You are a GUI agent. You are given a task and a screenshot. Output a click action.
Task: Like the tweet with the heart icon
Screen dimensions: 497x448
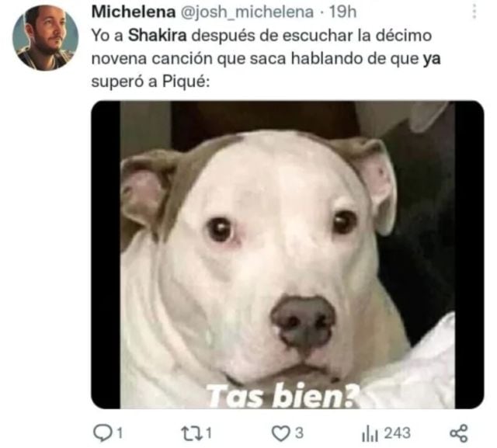tap(280, 433)
